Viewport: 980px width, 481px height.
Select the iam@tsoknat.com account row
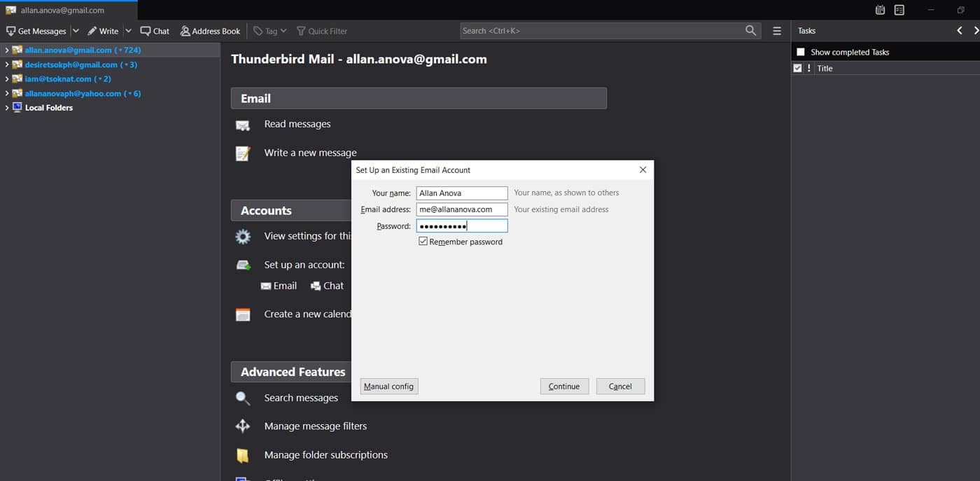(x=110, y=79)
